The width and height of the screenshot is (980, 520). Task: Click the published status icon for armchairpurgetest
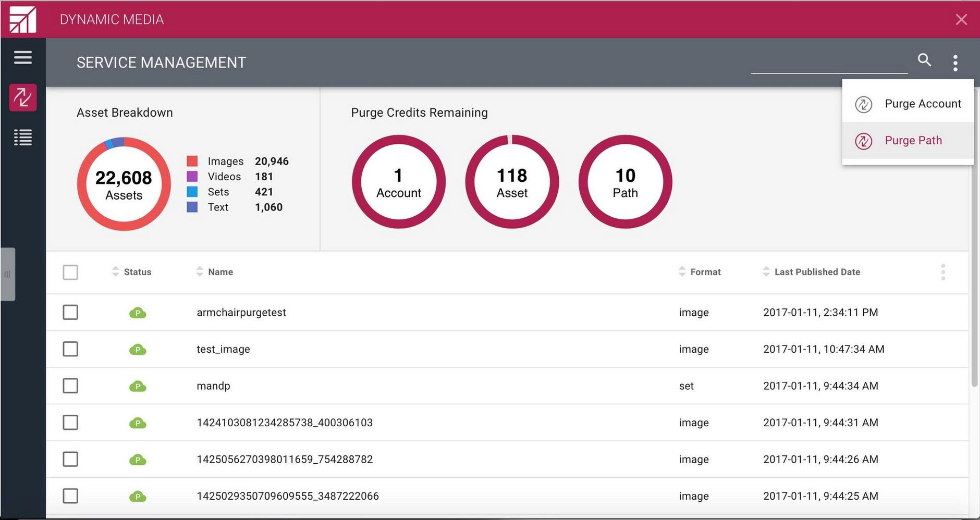coord(138,313)
